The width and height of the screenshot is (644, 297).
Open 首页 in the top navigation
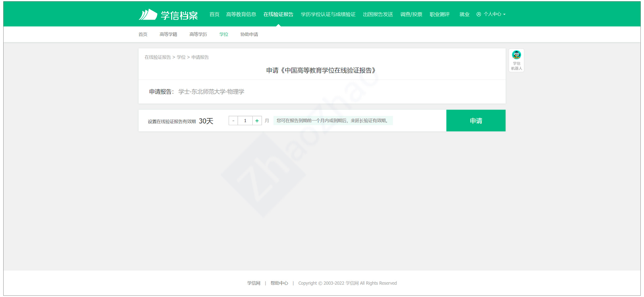pyautogui.click(x=214, y=14)
